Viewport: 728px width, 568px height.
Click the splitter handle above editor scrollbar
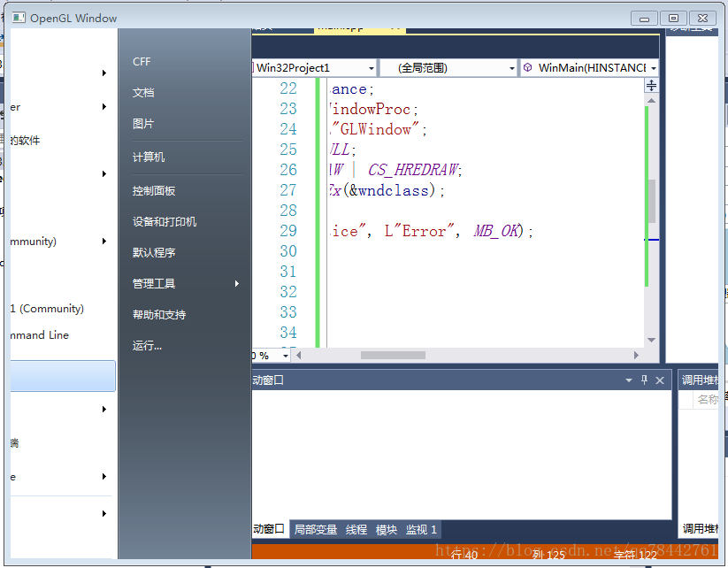point(651,84)
